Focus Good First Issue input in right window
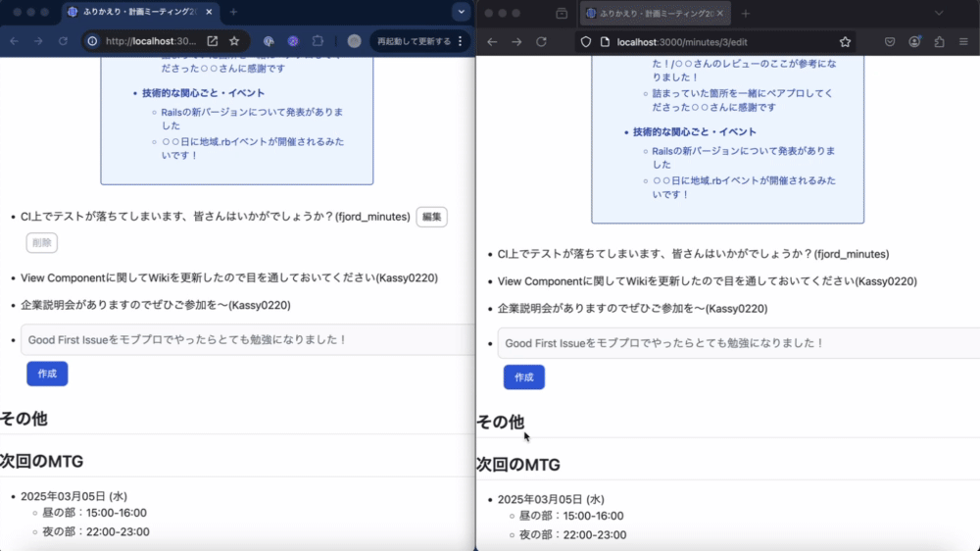The height and width of the screenshot is (551, 980). point(739,343)
